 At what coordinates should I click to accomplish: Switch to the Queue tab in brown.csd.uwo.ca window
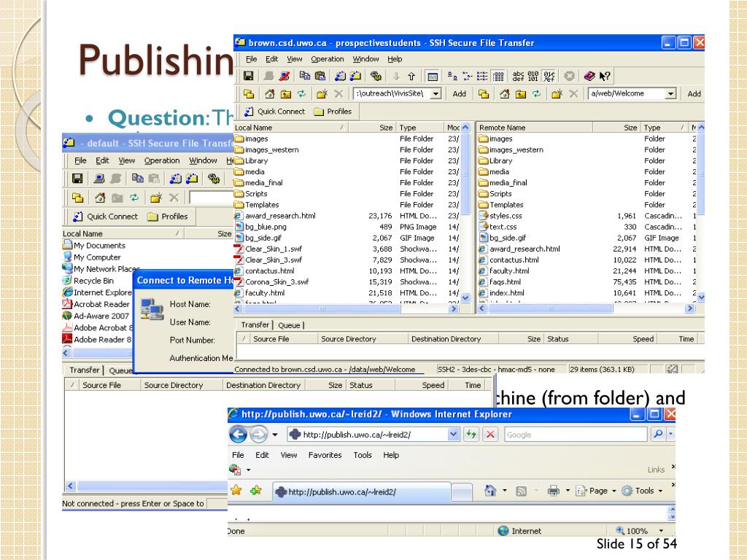tap(289, 325)
